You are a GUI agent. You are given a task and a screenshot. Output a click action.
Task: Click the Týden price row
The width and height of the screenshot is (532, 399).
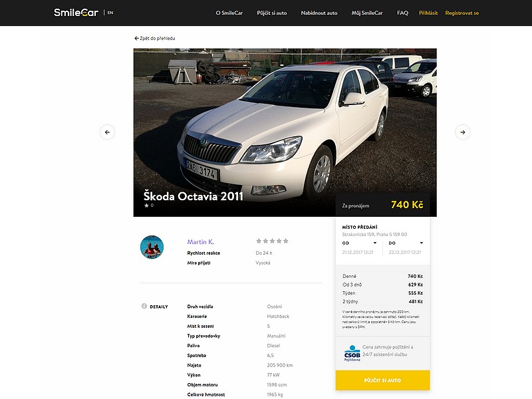point(382,293)
